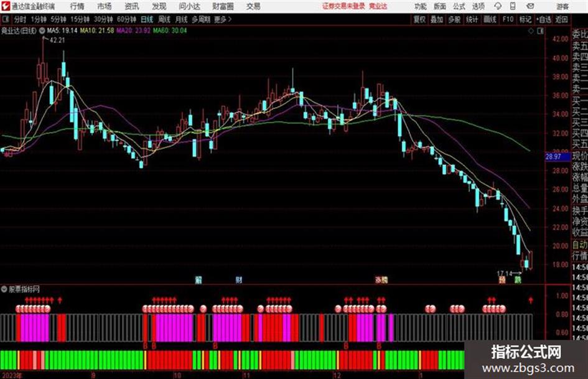Open the 问小达 menu
This screenshot has width=588, height=379.
[189, 6]
